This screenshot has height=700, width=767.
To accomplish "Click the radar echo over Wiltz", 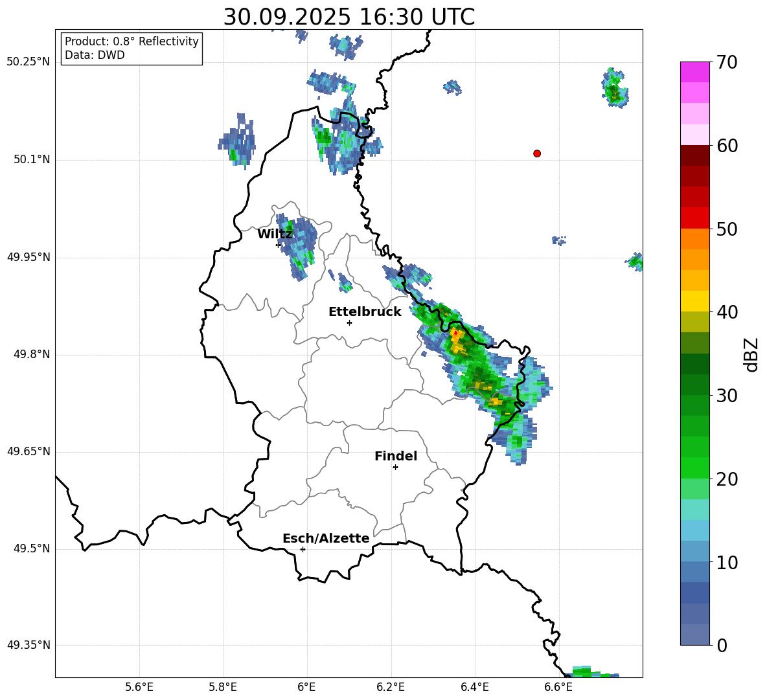I will (299, 246).
